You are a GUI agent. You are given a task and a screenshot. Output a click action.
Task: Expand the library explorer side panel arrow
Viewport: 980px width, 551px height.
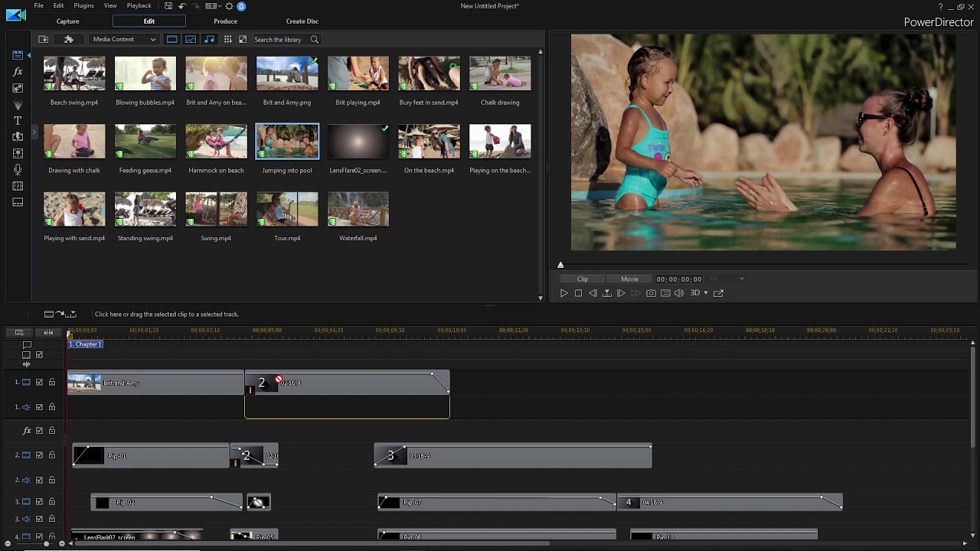point(34,132)
